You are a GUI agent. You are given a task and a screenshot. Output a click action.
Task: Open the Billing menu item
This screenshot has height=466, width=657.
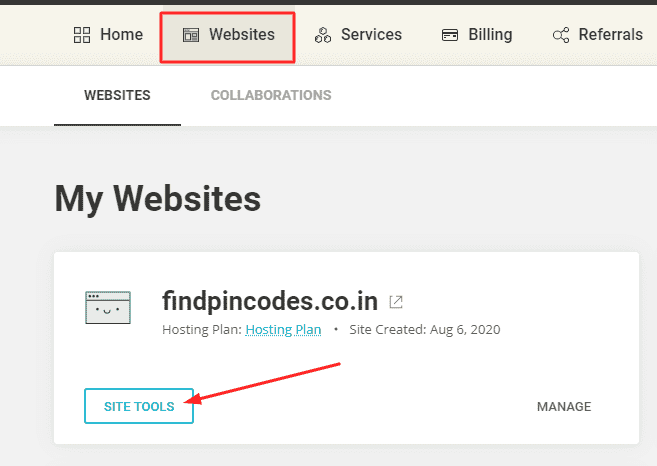point(477,35)
